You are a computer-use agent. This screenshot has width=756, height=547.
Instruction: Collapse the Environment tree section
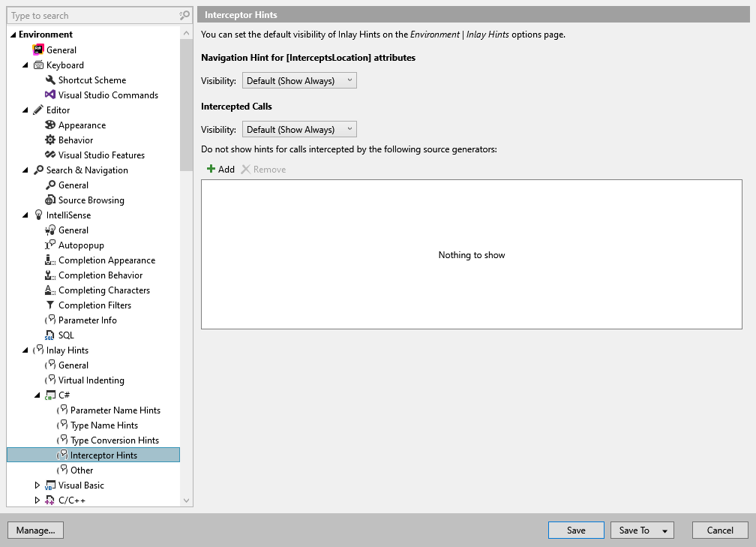[13, 35]
